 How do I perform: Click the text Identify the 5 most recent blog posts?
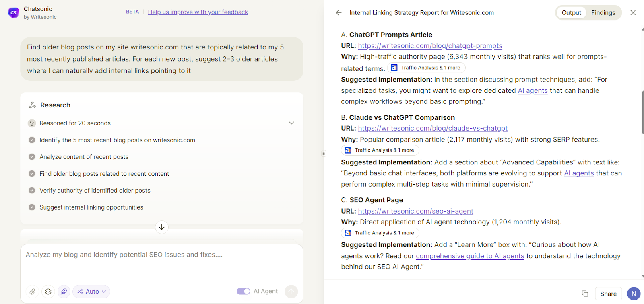pyautogui.click(x=117, y=140)
